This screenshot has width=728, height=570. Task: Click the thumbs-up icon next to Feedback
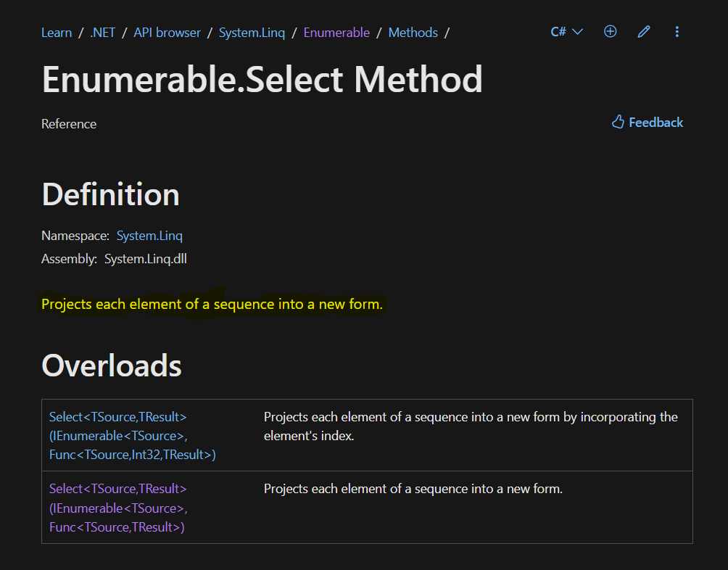pyautogui.click(x=617, y=121)
